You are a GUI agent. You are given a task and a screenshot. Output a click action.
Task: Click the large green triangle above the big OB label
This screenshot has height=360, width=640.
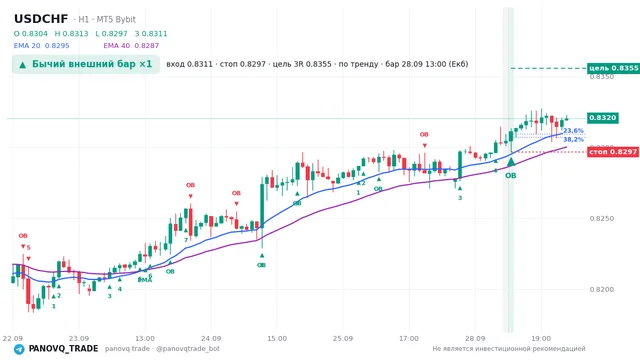click(511, 162)
